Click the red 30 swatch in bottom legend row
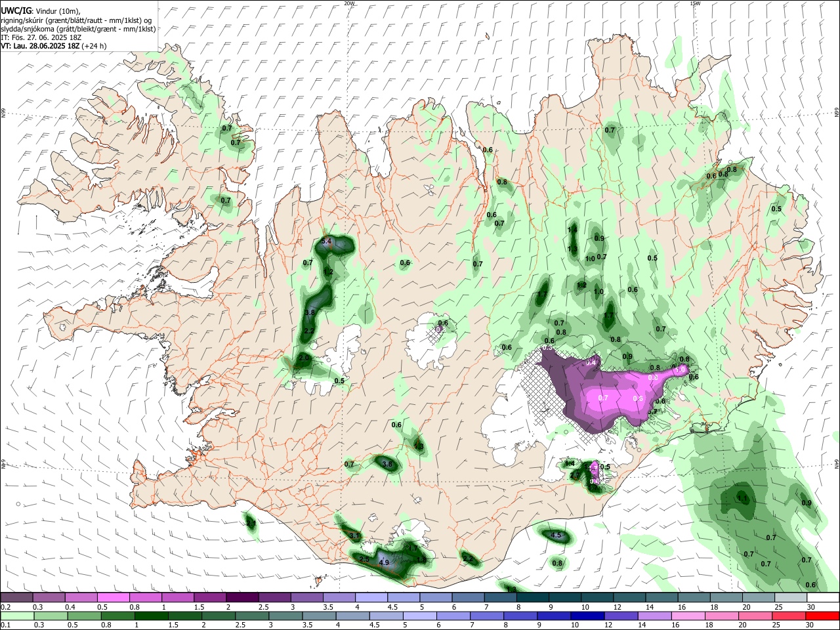Viewport: 840px width, 630px height. pos(822,616)
